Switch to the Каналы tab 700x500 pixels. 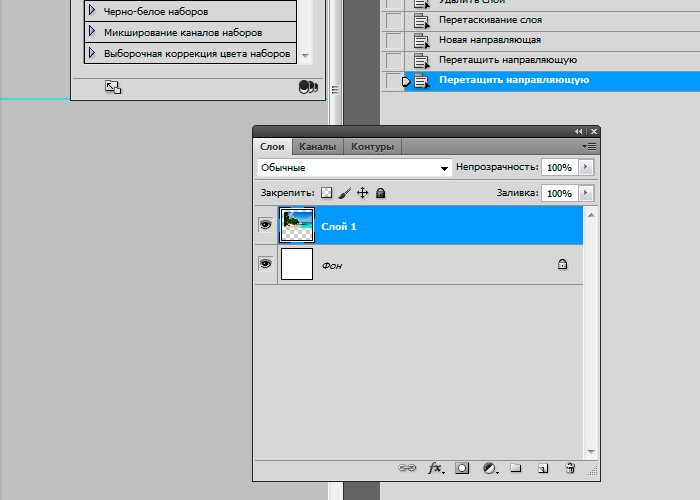[x=317, y=147]
